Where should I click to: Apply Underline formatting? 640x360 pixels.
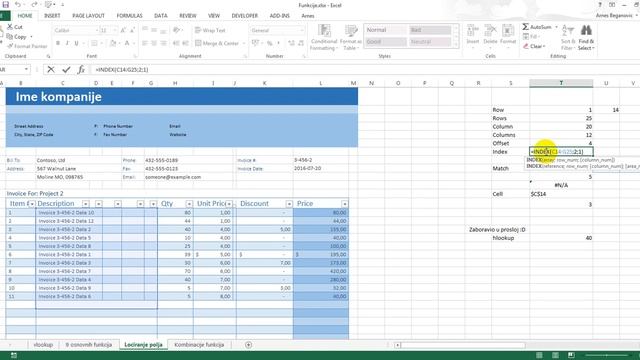76,43
